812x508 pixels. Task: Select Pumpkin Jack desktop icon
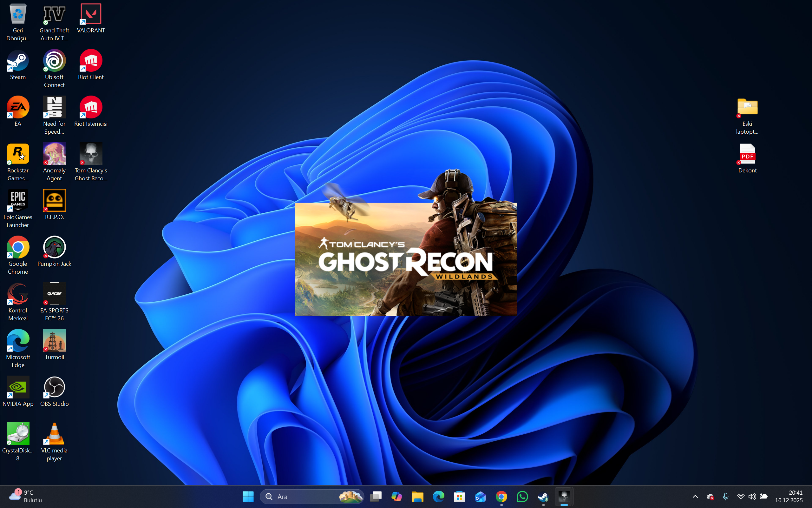[x=54, y=252]
